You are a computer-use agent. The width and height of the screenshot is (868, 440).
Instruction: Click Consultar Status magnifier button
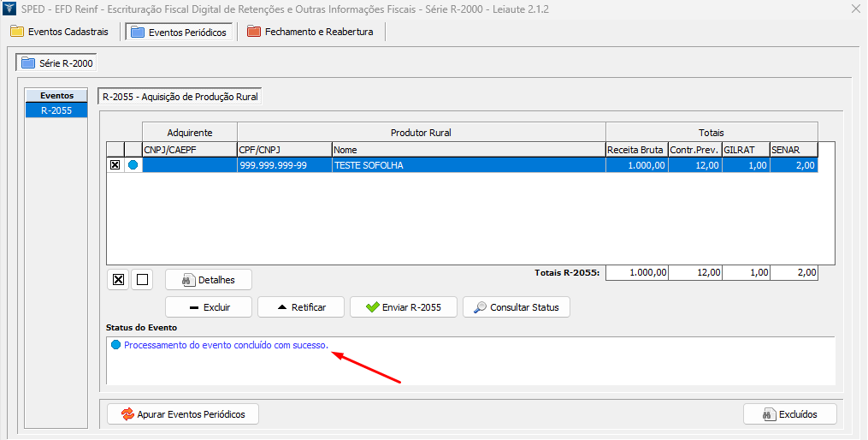click(516, 306)
